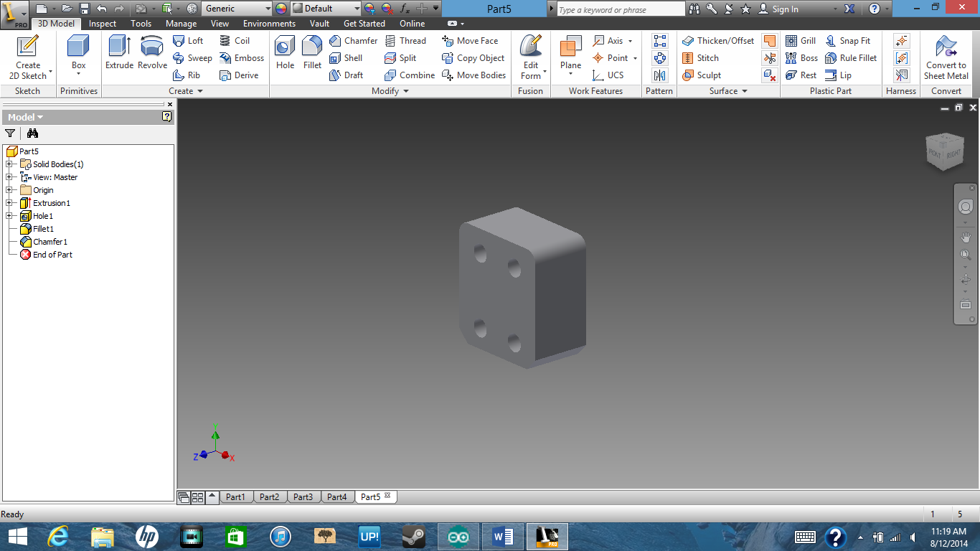Expand the Extrusion1 feature node
The image size is (980, 551).
[x=10, y=203]
